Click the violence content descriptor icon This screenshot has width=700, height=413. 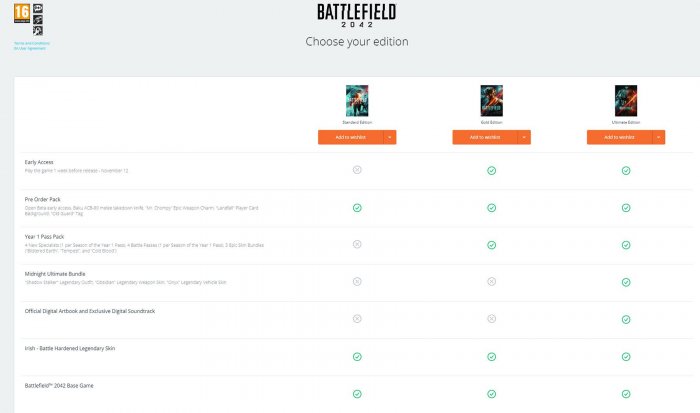tap(38, 20)
